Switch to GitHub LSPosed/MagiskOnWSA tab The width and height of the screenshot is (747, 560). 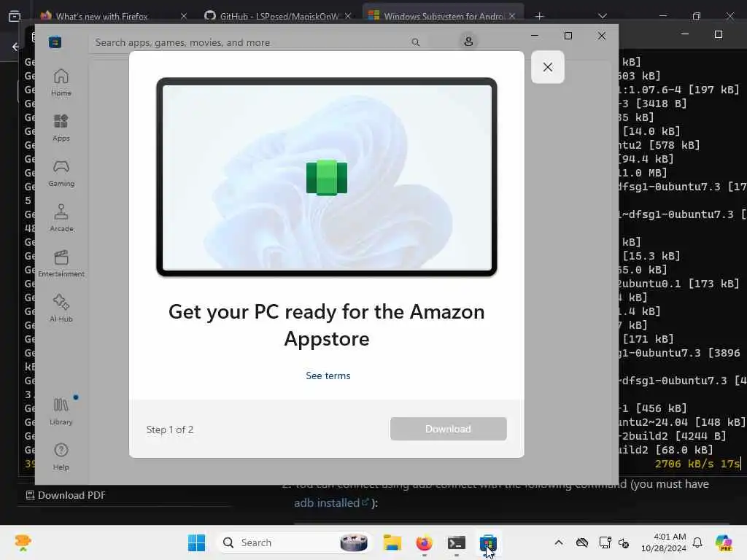pos(279,16)
